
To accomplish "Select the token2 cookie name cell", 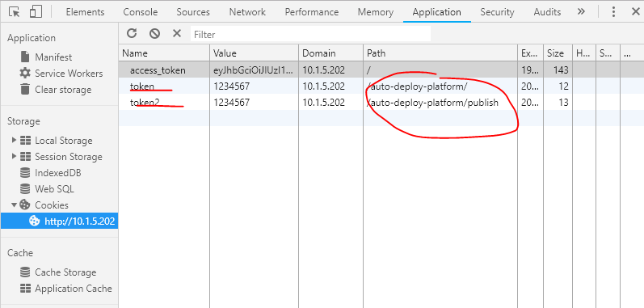I will coord(164,102).
